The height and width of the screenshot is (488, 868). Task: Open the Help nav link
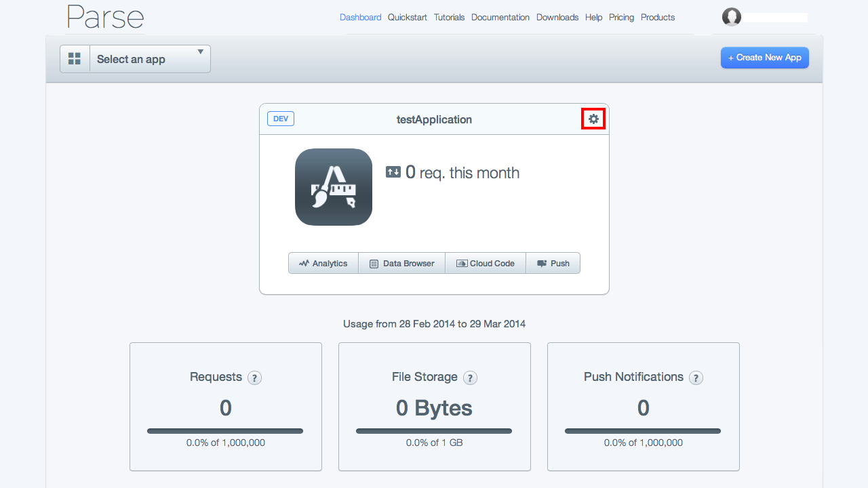pos(593,18)
